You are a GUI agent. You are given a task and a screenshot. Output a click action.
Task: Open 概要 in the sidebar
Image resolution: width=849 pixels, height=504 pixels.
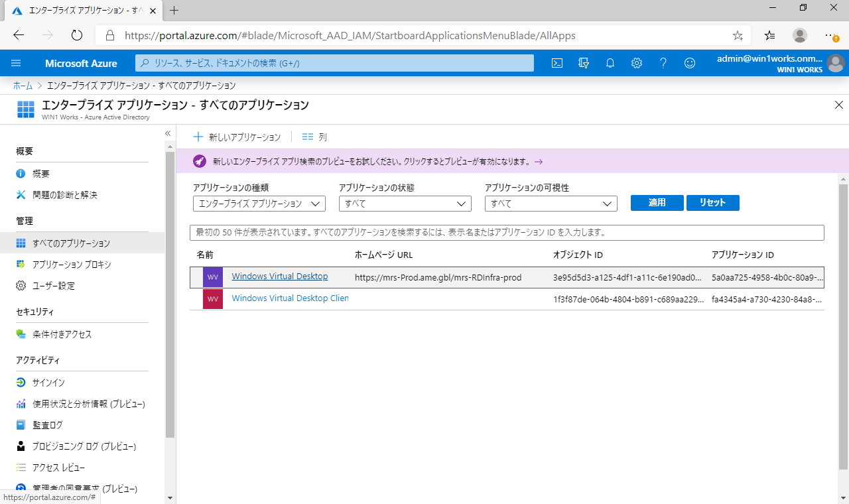click(x=41, y=174)
